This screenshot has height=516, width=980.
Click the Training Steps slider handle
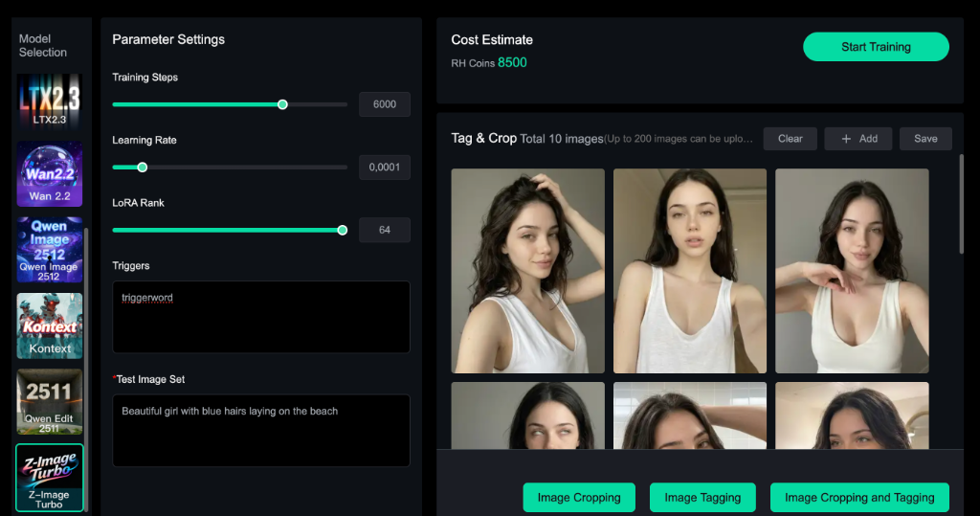[282, 104]
